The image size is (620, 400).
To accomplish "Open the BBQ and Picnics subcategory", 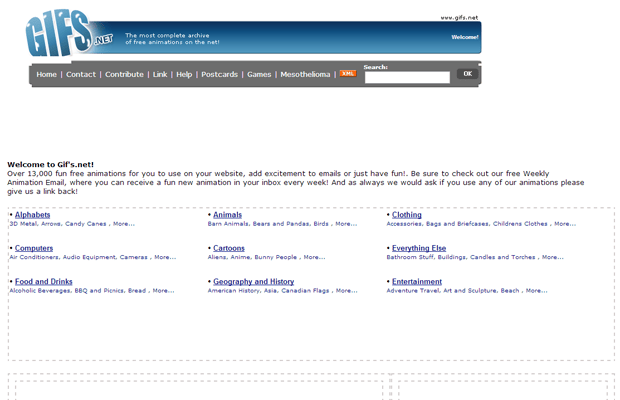I will point(99,291).
